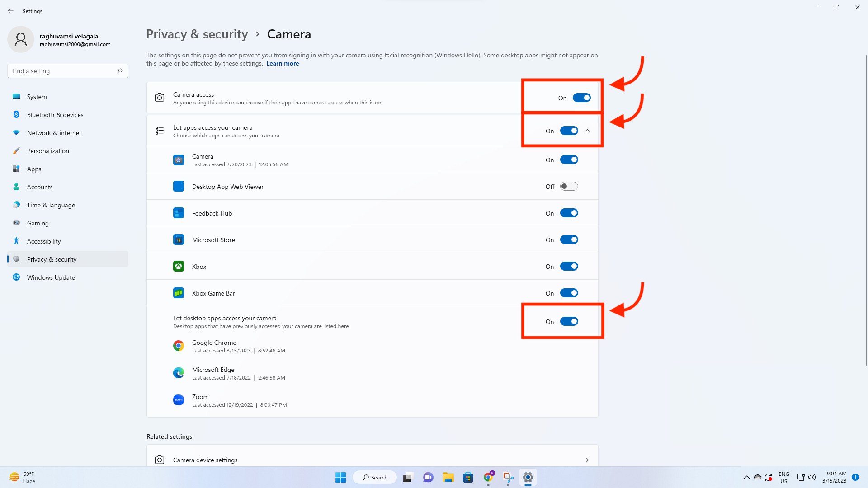Open Camera device settings via its chevron
This screenshot has width=868, height=488.
coord(587,460)
